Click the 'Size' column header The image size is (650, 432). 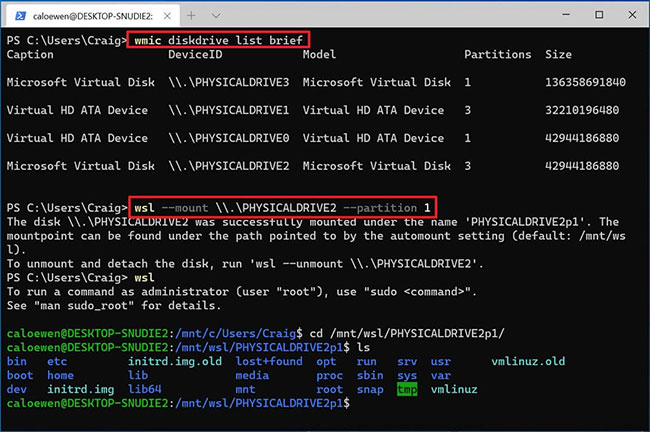click(x=558, y=54)
